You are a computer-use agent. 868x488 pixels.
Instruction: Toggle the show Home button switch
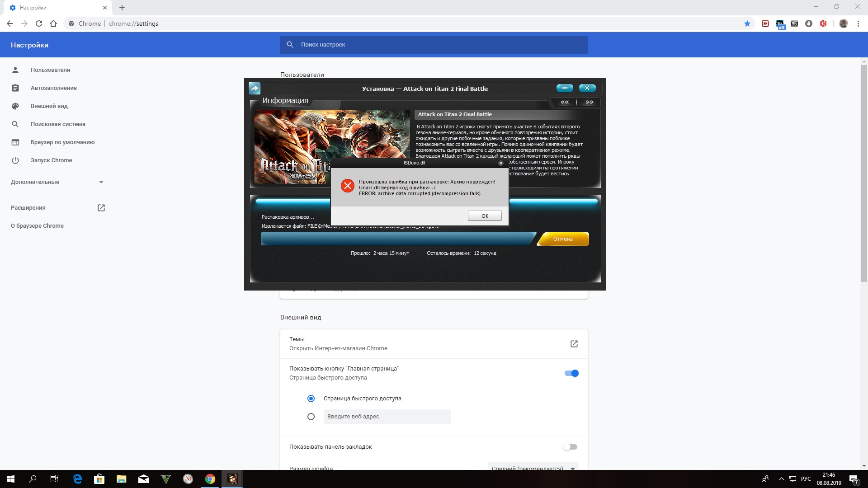pyautogui.click(x=571, y=373)
